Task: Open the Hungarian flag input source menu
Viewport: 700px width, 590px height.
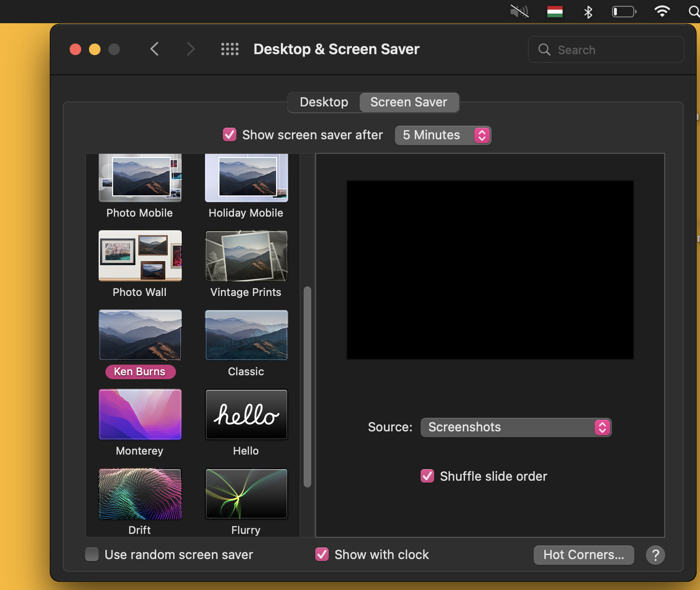Action: coord(554,12)
